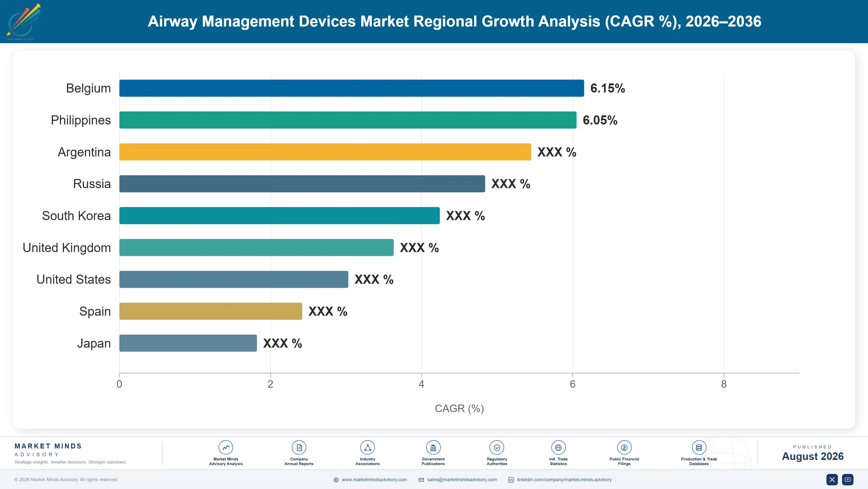Click the X social icon in footer
Image resolution: width=868 pixels, height=489 pixels.
coord(832,480)
